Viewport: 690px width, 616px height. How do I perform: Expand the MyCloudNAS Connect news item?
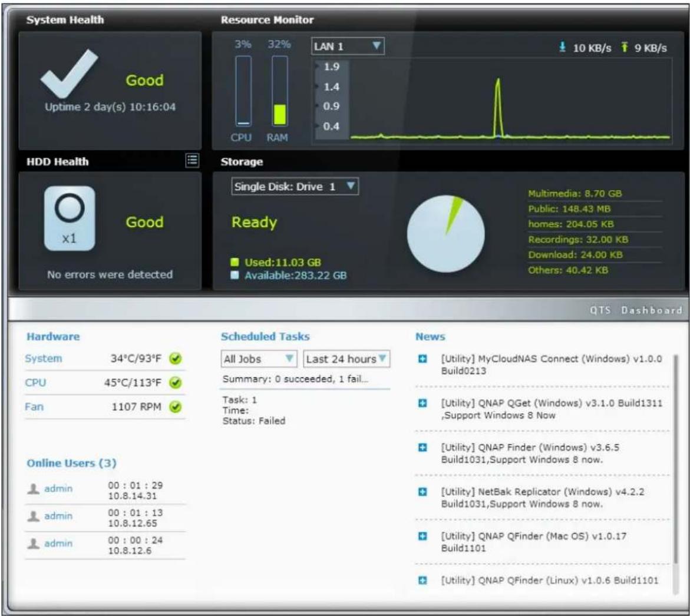(422, 359)
